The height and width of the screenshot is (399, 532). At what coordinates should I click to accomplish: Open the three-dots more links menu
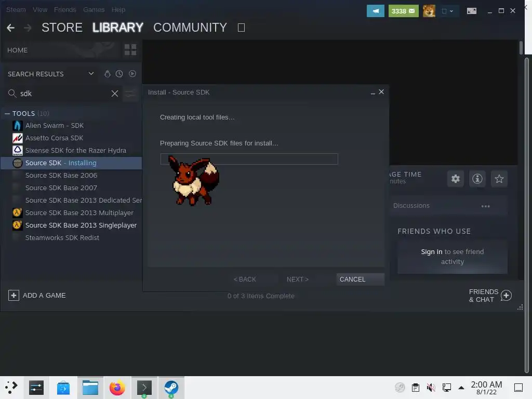486,206
